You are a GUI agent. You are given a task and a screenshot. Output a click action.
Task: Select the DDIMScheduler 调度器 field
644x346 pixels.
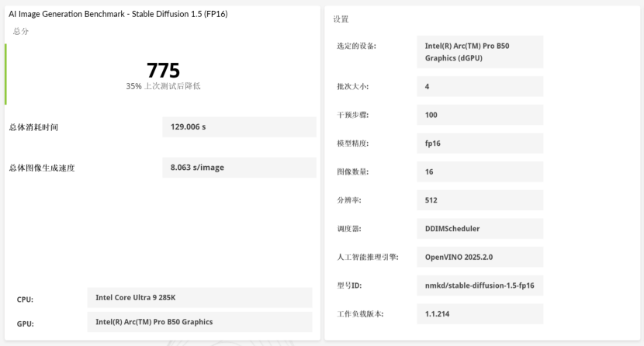click(480, 229)
